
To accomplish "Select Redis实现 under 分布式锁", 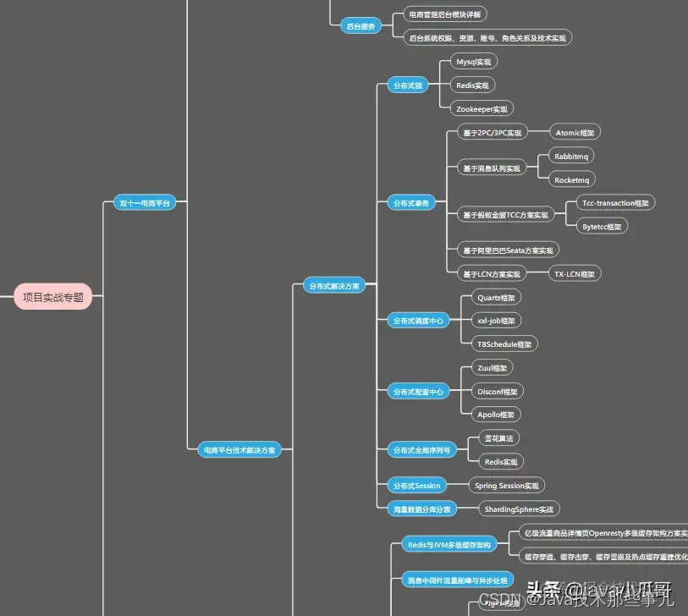I will tap(472, 85).
